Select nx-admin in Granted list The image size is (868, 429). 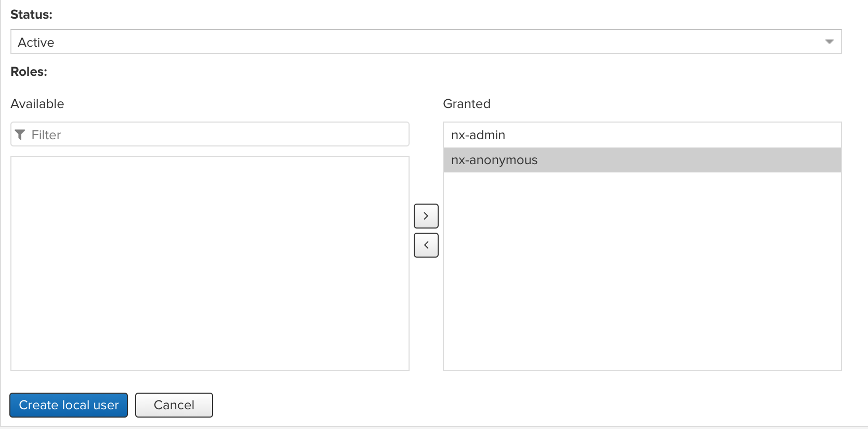coord(642,135)
